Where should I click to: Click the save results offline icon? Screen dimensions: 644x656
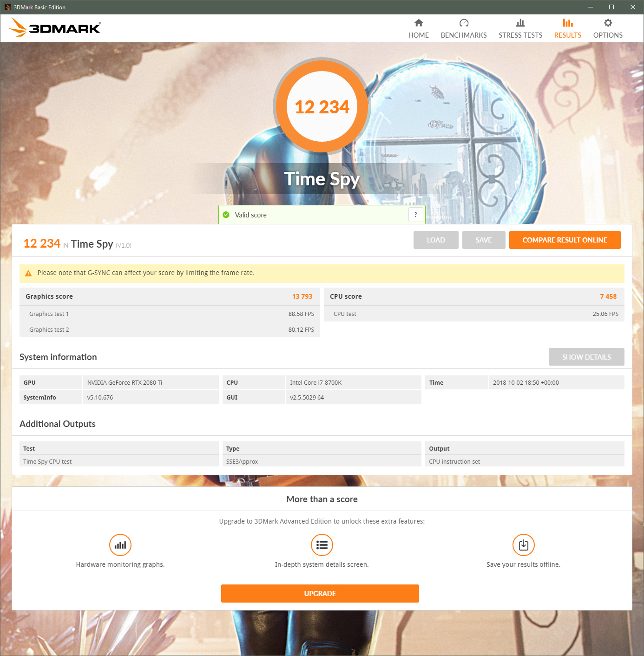click(524, 545)
